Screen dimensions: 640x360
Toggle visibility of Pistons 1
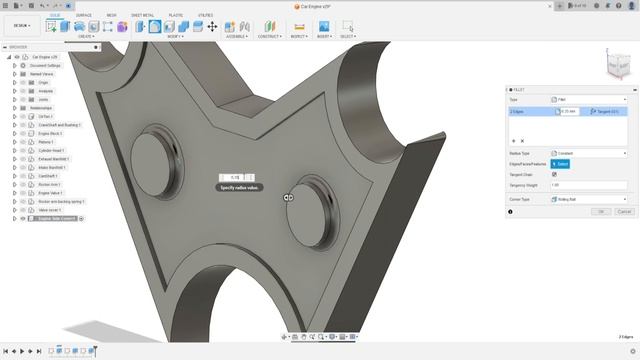23,142
